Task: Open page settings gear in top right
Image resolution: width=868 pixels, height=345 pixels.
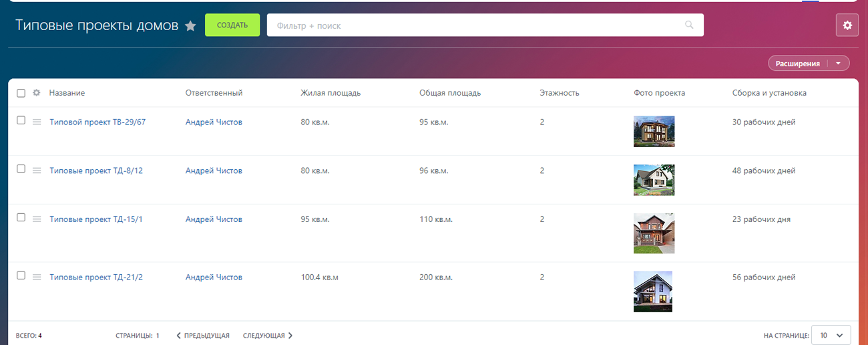Action: point(847,25)
